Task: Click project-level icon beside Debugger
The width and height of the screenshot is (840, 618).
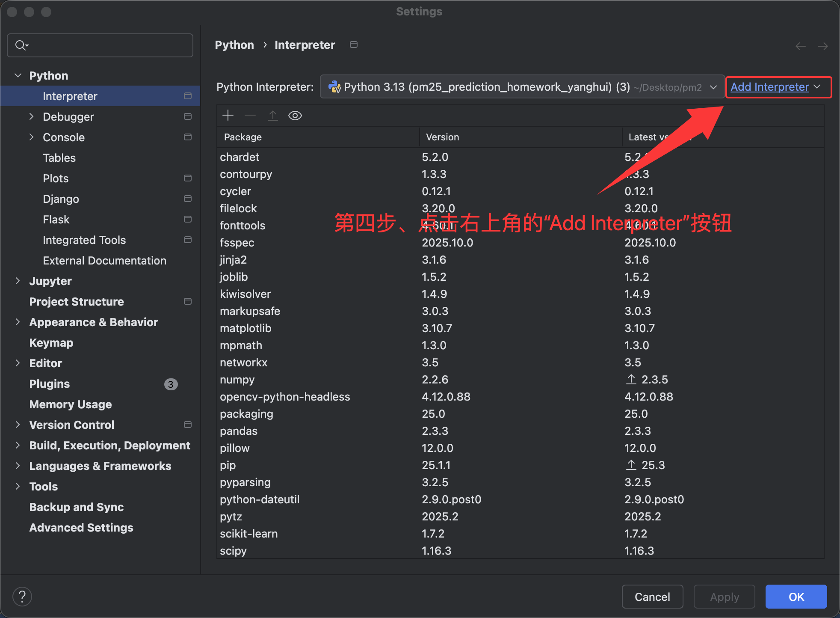Action: [187, 116]
